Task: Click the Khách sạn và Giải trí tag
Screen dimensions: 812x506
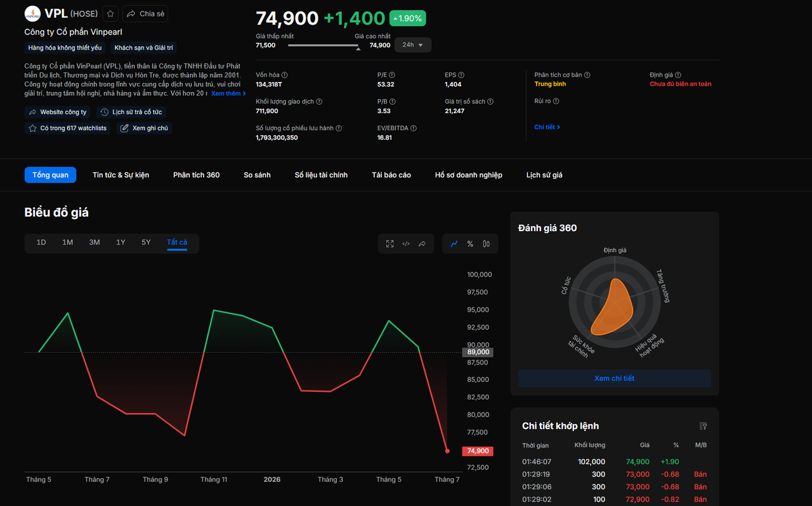Action: pyautogui.click(x=143, y=48)
